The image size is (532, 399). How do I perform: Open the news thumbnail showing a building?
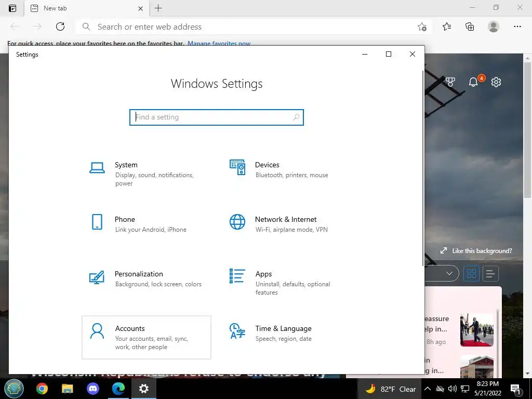click(x=477, y=366)
